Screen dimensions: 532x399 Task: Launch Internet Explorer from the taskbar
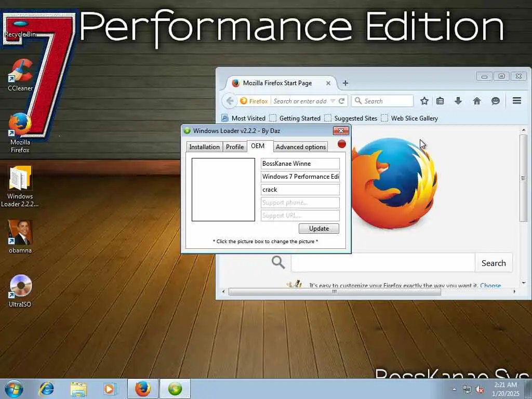click(46, 389)
